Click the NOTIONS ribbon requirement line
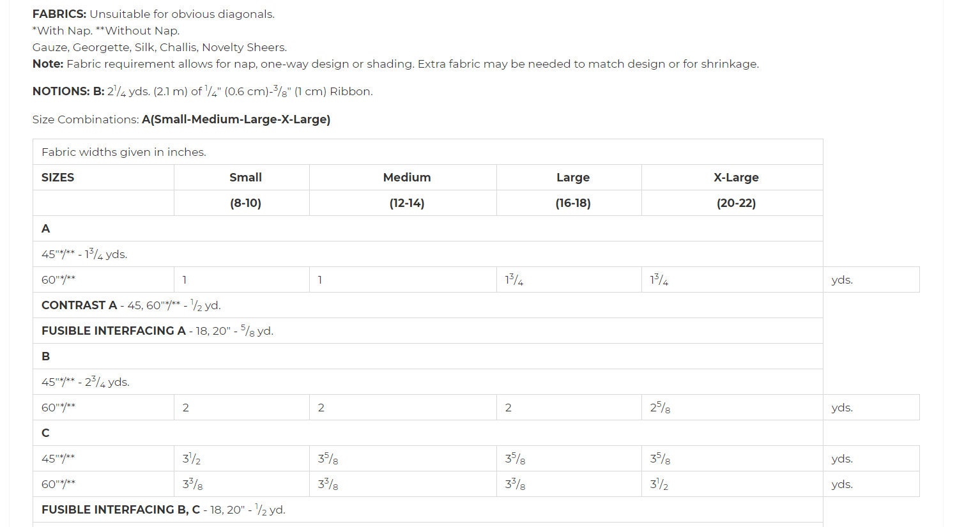This screenshot has width=980, height=527. pos(203,91)
